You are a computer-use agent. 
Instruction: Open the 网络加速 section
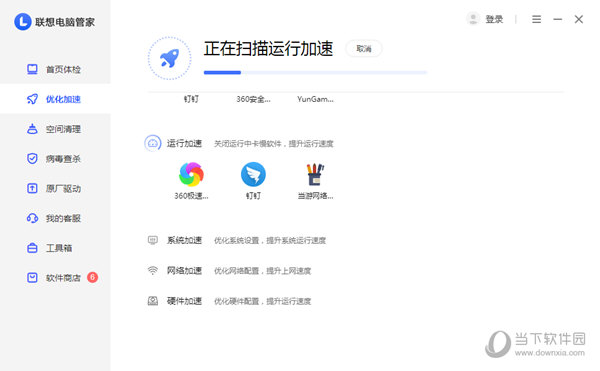pos(184,270)
